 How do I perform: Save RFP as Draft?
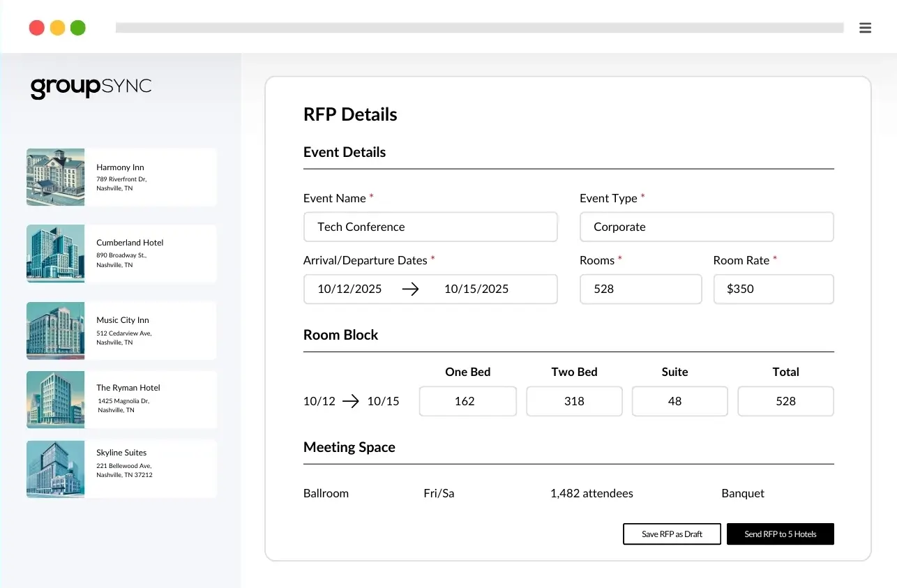pyautogui.click(x=672, y=534)
